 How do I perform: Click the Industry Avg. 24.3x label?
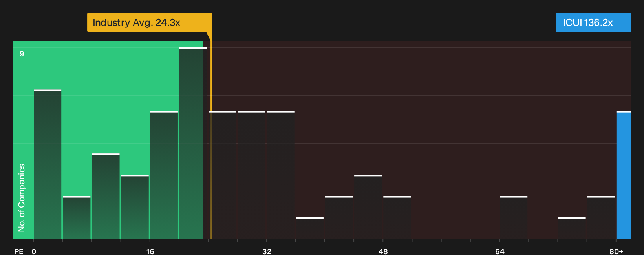pyautogui.click(x=149, y=22)
